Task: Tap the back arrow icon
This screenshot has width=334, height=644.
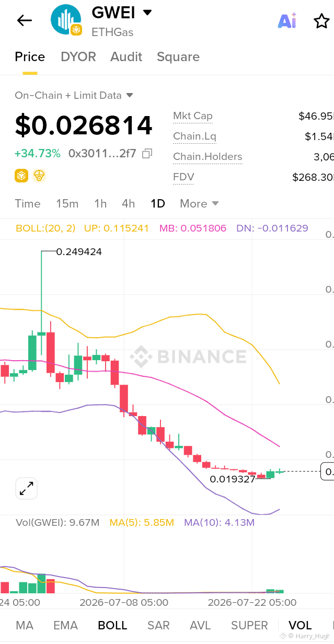Action: [x=24, y=20]
